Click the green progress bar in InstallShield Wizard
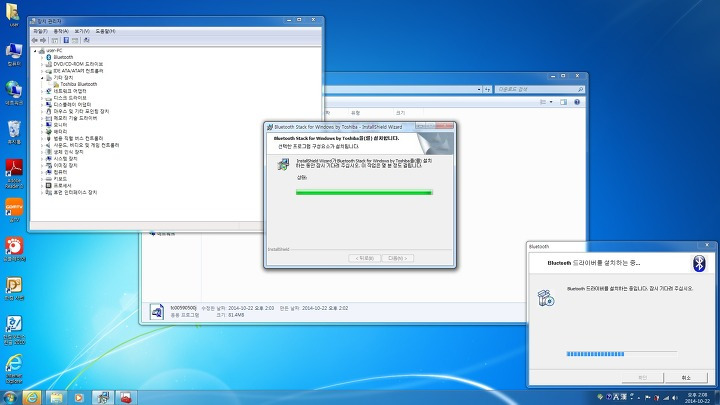 click(364, 192)
